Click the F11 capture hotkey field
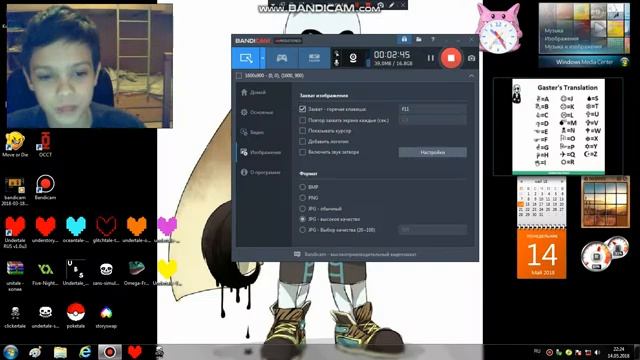 click(433, 109)
